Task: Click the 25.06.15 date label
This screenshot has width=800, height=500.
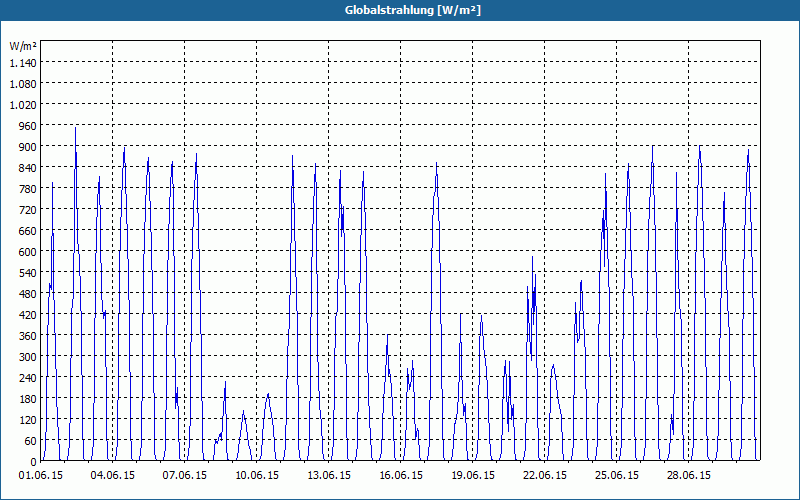Action: coord(616,476)
